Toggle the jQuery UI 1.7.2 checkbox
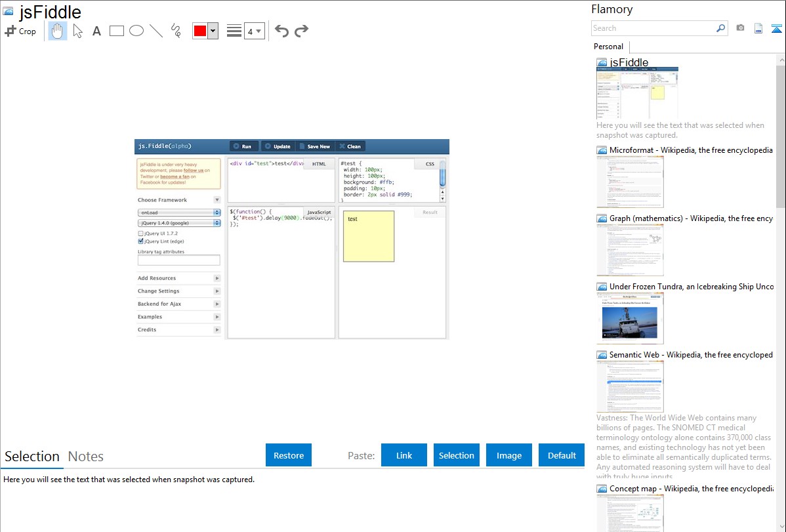The width and height of the screenshot is (786, 532). pos(141,233)
